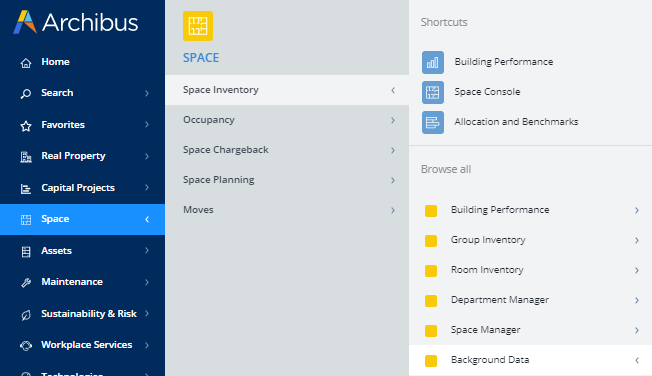
Task: Click the Maintenance wrench icon
Action: pyautogui.click(x=26, y=283)
